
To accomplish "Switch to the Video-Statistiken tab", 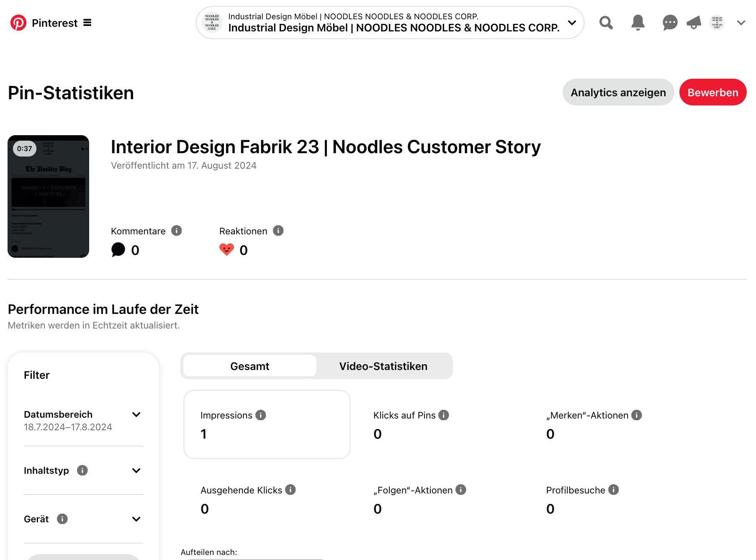I will point(383,366).
